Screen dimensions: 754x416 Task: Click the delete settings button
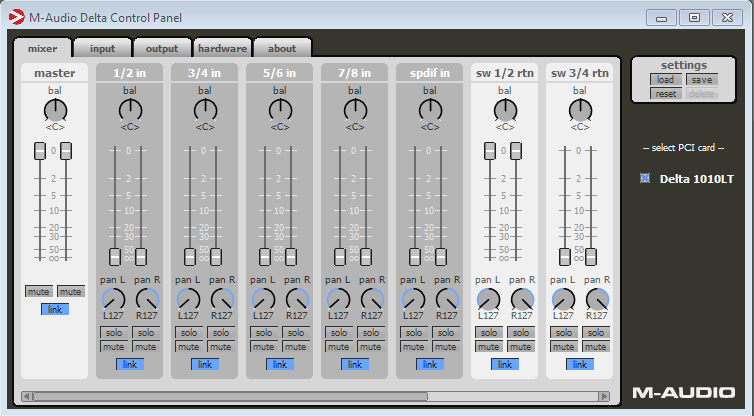[x=702, y=93]
